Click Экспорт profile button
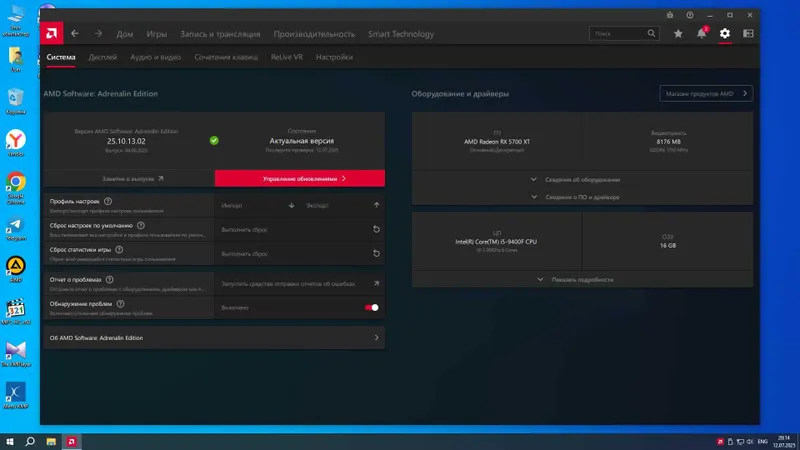800x450 pixels. click(342, 205)
